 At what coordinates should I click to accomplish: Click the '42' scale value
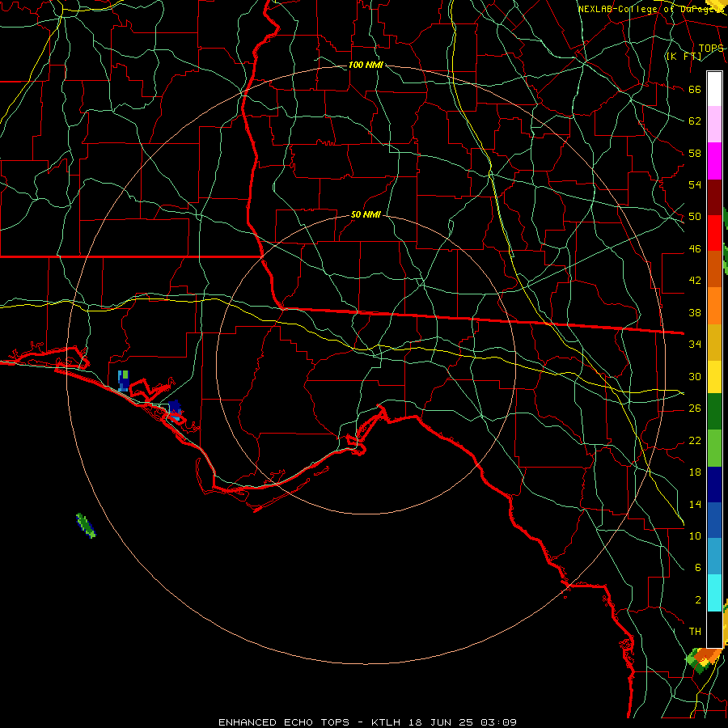[x=695, y=280]
